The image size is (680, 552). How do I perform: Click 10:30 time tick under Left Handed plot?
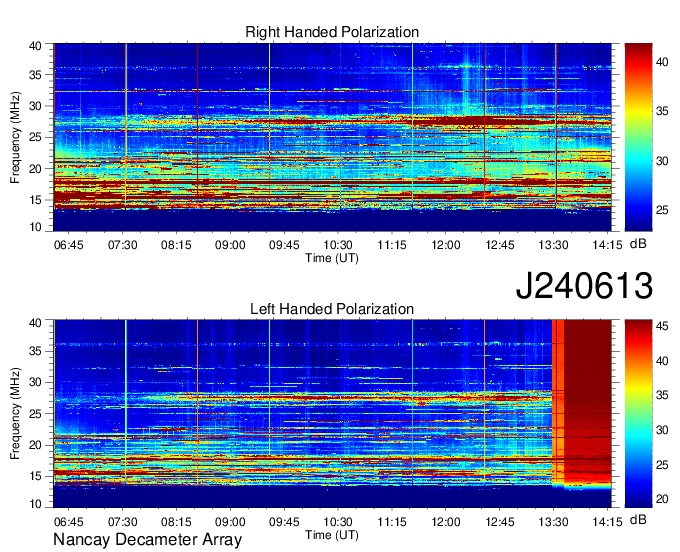coord(338,522)
